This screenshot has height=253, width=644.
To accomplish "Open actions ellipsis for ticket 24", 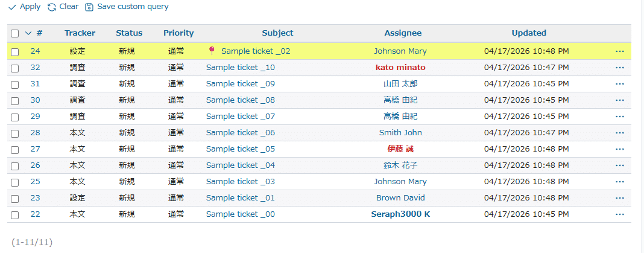I will click(x=620, y=51).
